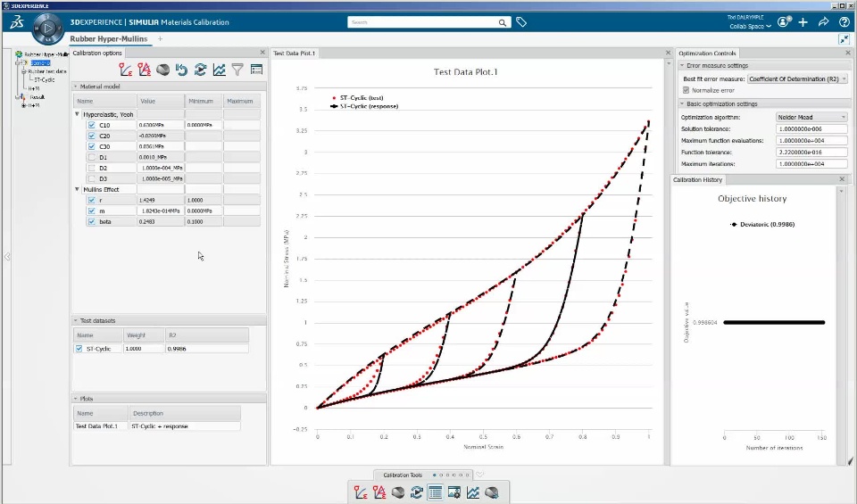This screenshot has height=504, width=857.
Task: Run calibration via circular play icon in options
Action: pos(200,70)
